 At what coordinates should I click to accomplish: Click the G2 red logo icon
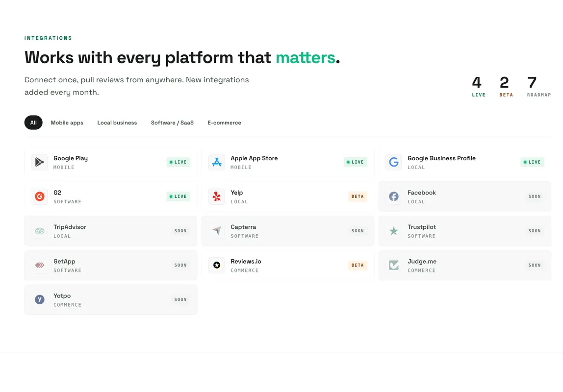coord(40,196)
